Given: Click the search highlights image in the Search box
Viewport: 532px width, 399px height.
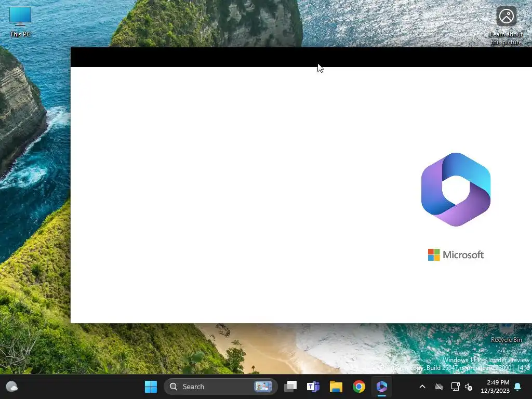Looking at the screenshot, I should click(x=263, y=387).
